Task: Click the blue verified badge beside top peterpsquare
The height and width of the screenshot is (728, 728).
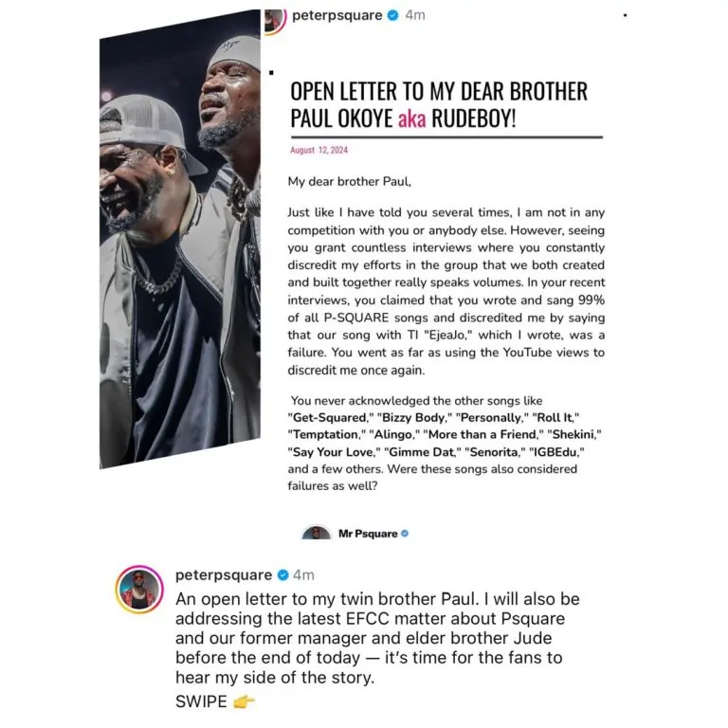Action: pos(392,15)
